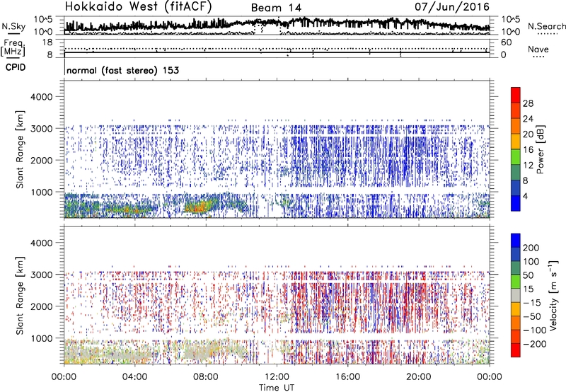
Task: Select the 16:00 time tick label
Action: coord(347,377)
